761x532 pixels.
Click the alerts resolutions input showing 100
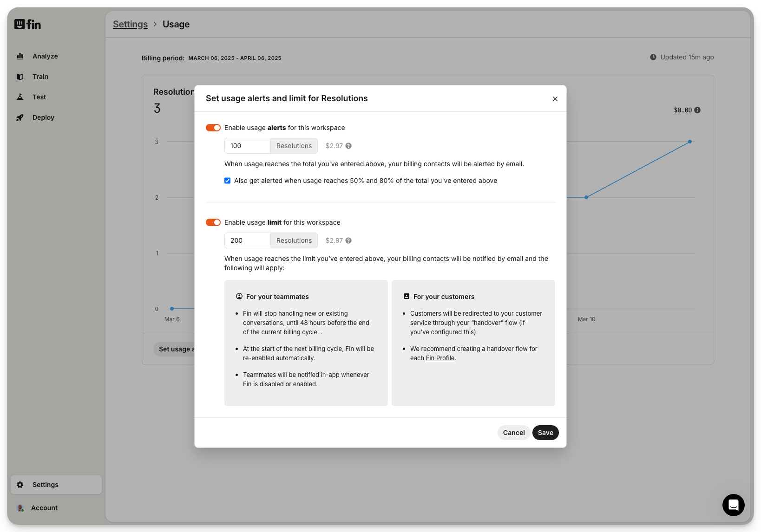[x=247, y=146]
